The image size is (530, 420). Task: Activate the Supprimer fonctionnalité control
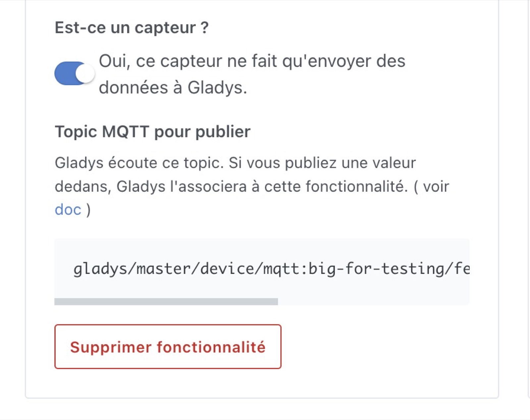[168, 347]
